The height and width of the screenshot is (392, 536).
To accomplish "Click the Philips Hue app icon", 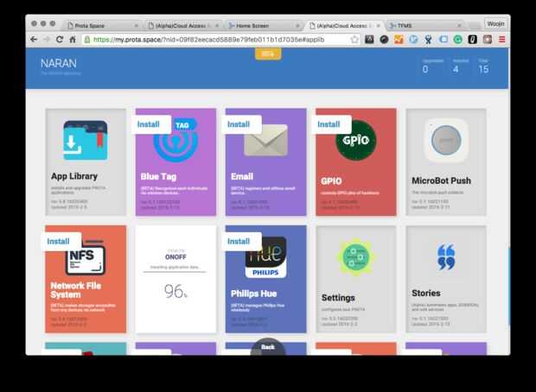I will coord(266,257).
